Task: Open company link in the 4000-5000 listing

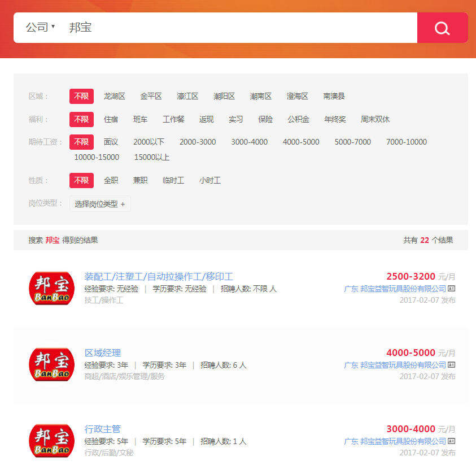Action: click(x=395, y=365)
